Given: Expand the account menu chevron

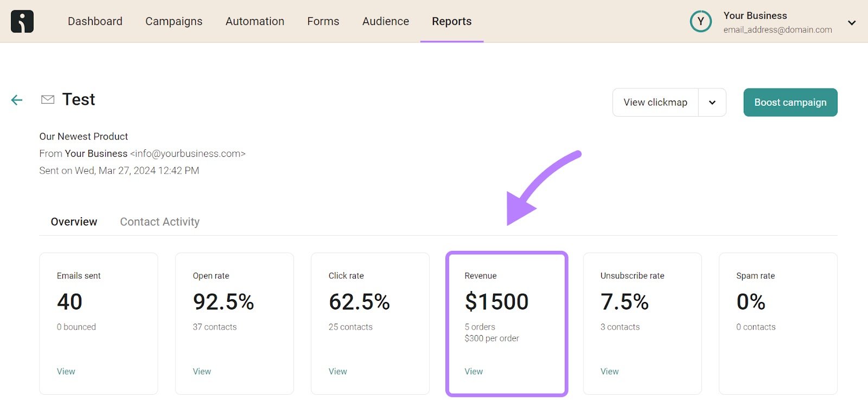Looking at the screenshot, I should (x=852, y=23).
